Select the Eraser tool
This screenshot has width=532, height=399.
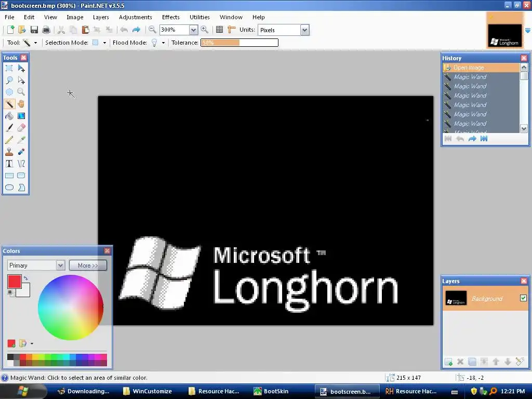21,128
